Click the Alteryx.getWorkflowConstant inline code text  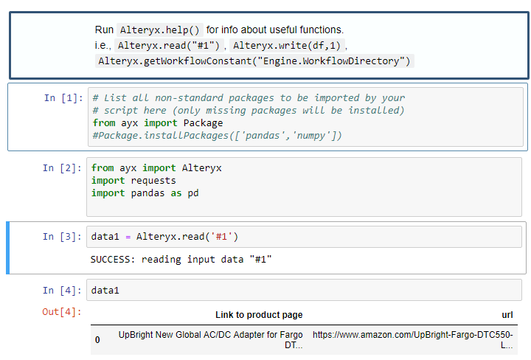254,61
